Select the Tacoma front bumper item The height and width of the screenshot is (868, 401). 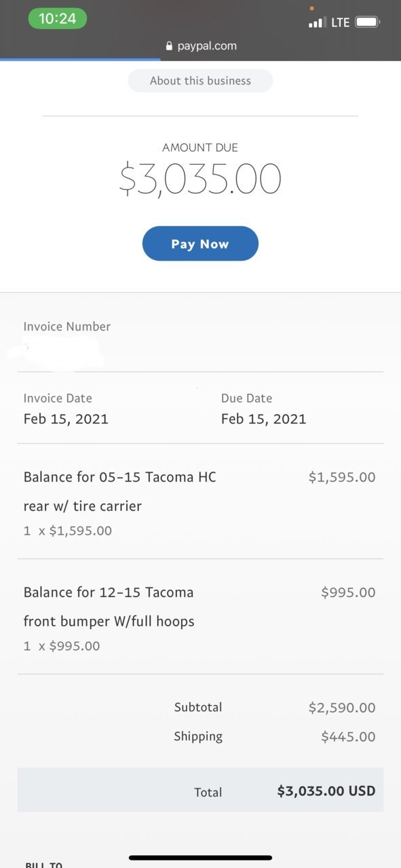(200, 617)
